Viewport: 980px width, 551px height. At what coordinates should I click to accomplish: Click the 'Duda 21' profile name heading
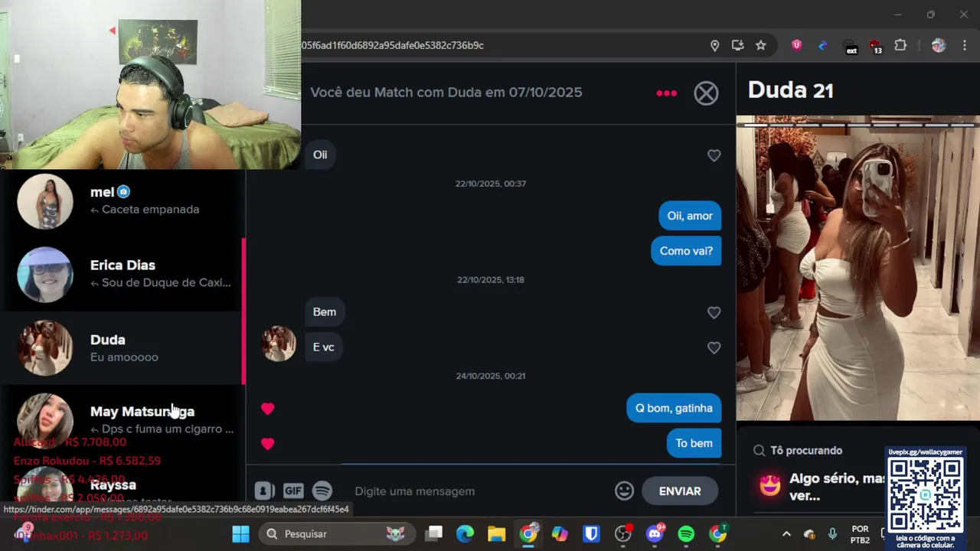click(790, 90)
